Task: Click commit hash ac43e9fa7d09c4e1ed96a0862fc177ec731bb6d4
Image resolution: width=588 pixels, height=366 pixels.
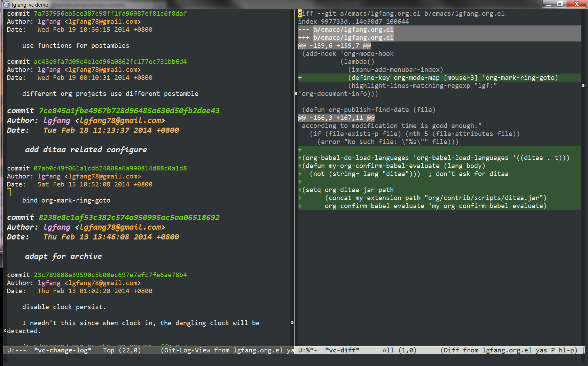Action: [110, 62]
